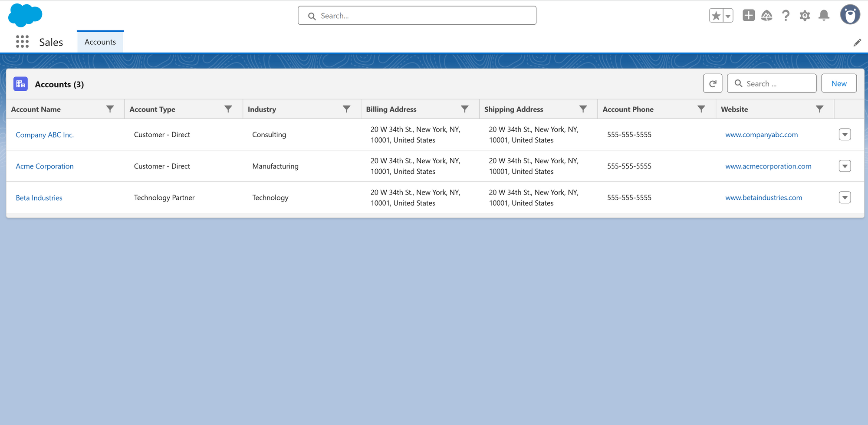Switch to the Accounts tab
Viewport: 868px width, 425px height.
(x=100, y=42)
